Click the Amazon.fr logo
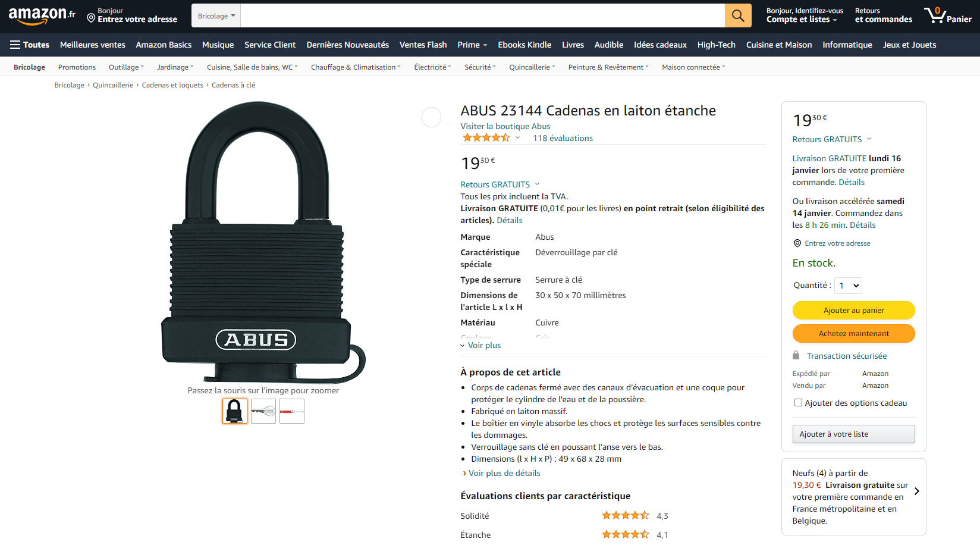The height and width of the screenshot is (545, 980). [42, 15]
